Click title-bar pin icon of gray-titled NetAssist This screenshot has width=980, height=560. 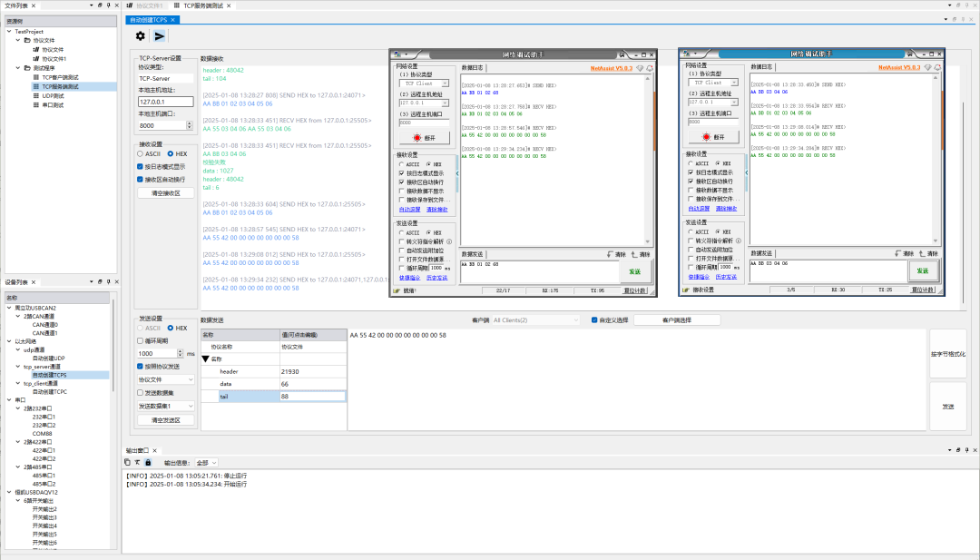[x=622, y=55]
